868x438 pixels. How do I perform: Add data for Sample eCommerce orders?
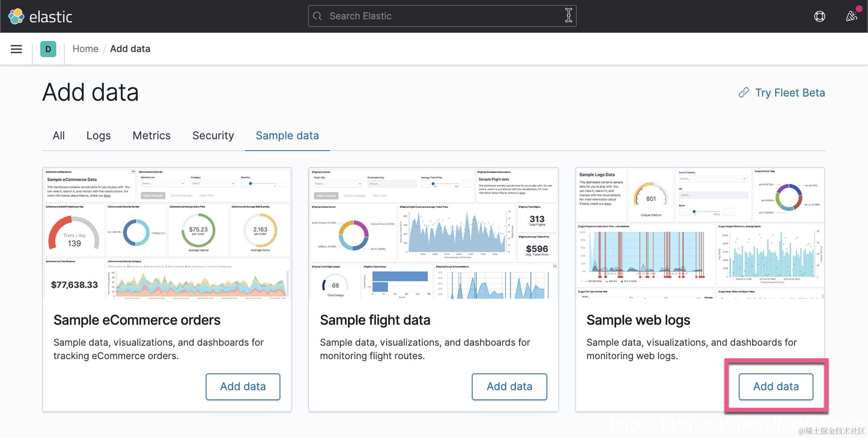pyautogui.click(x=243, y=386)
